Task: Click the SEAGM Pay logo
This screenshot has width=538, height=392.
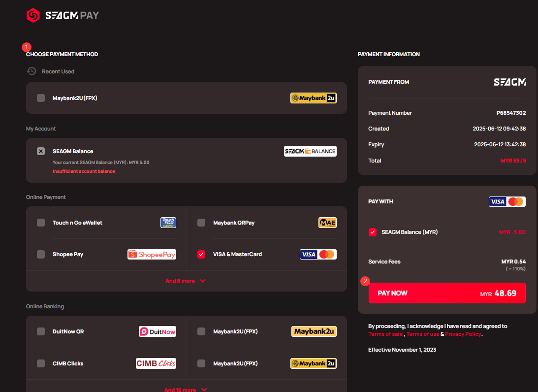Action: 63,15
